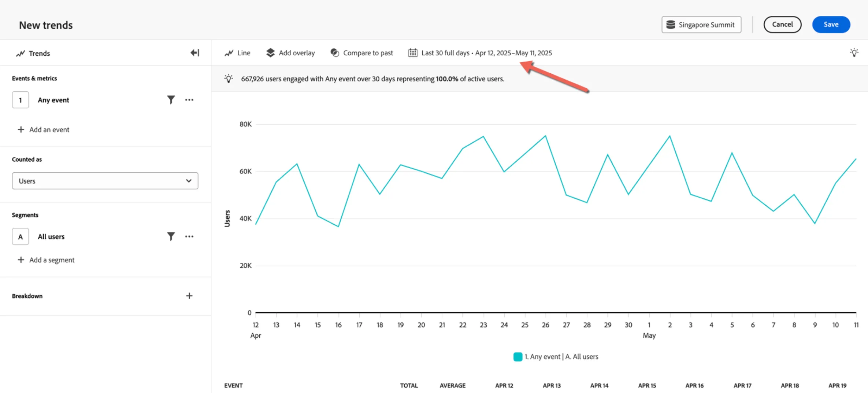Open more options for All users segment
Screen dimensions: 868x393
(x=189, y=236)
